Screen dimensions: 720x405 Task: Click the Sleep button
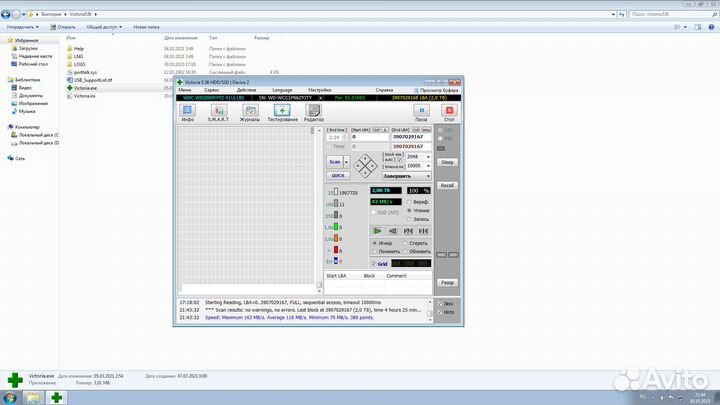click(x=447, y=162)
